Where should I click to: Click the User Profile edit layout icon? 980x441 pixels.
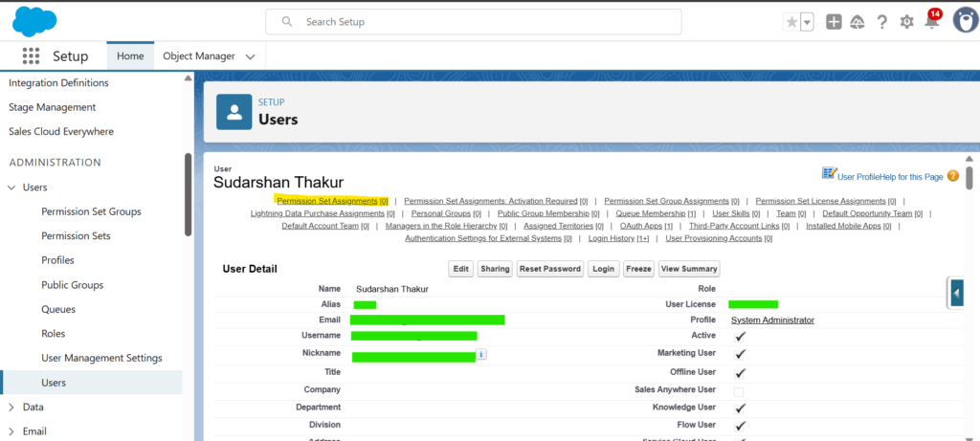tap(829, 173)
